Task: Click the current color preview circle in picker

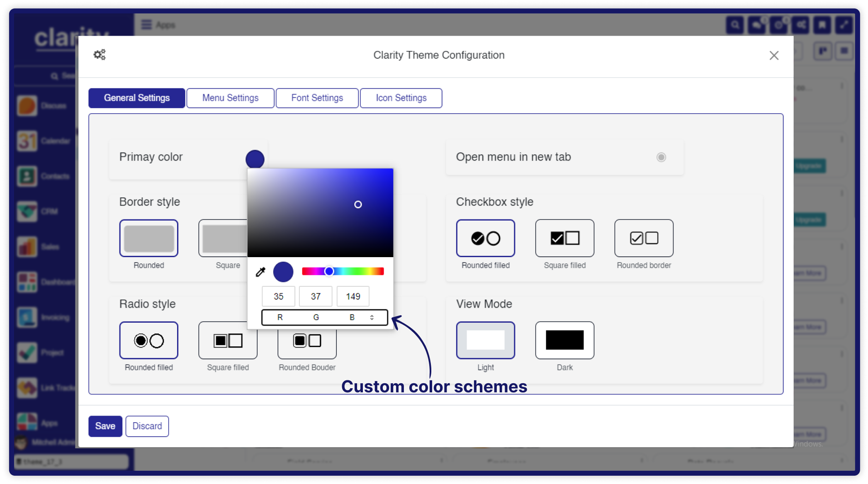Action: pos(283,272)
